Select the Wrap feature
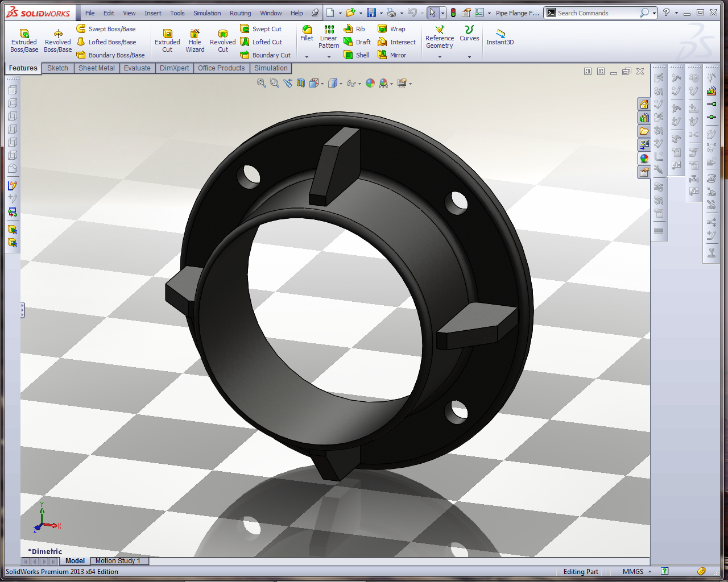 391,29
